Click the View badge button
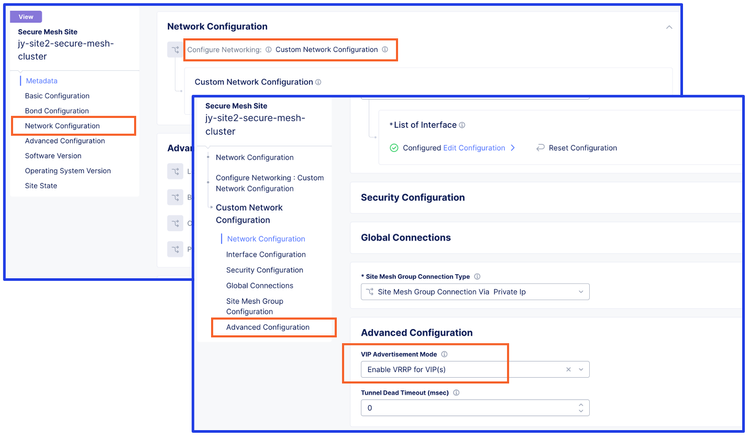749x436 pixels. click(25, 17)
